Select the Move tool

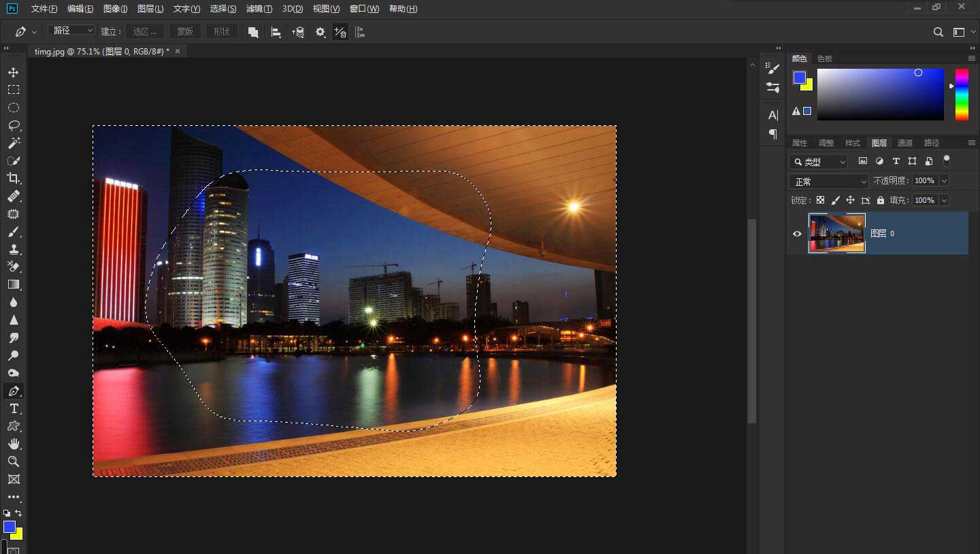tap(13, 72)
